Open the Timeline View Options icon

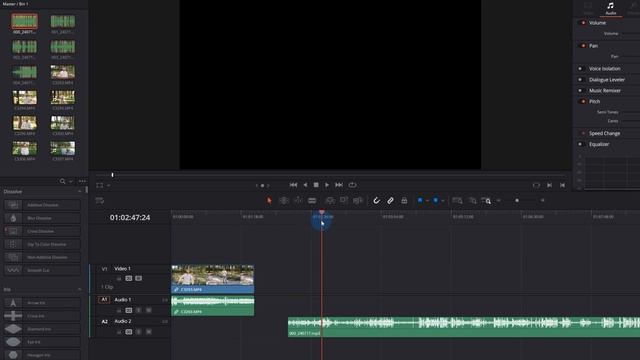click(100, 200)
